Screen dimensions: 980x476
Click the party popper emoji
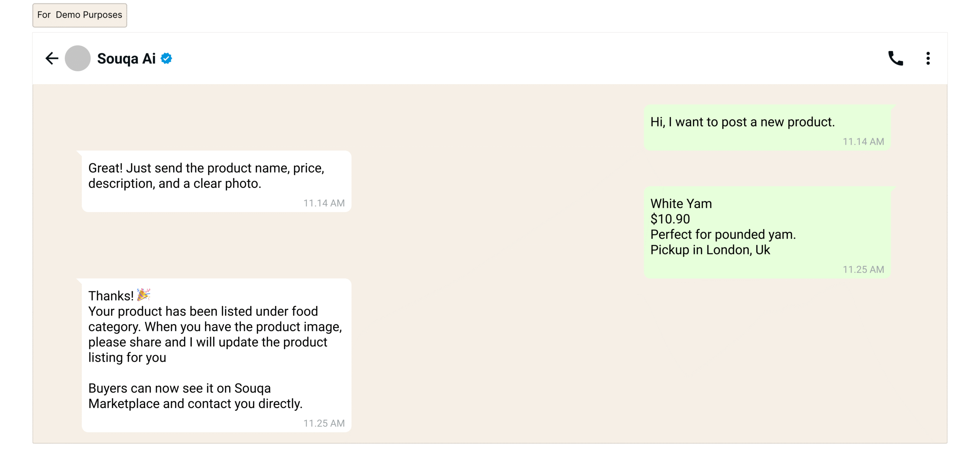(144, 295)
